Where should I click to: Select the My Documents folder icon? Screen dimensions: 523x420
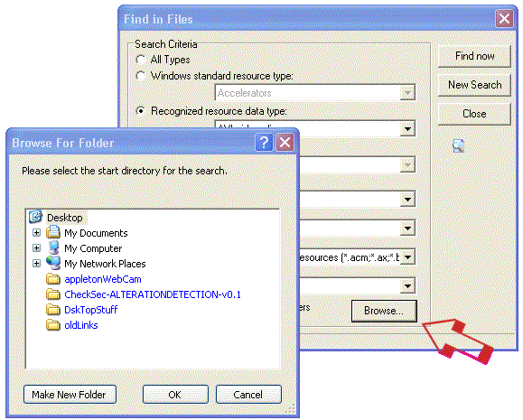click(53, 232)
